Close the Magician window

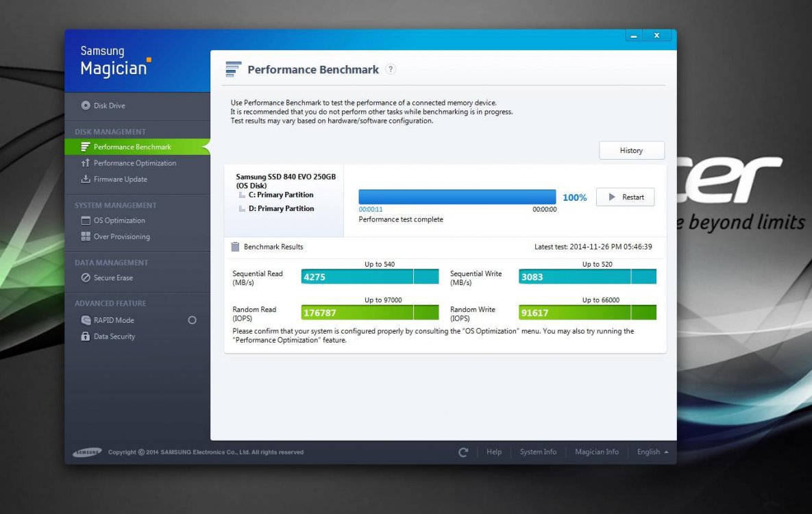(x=656, y=36)
